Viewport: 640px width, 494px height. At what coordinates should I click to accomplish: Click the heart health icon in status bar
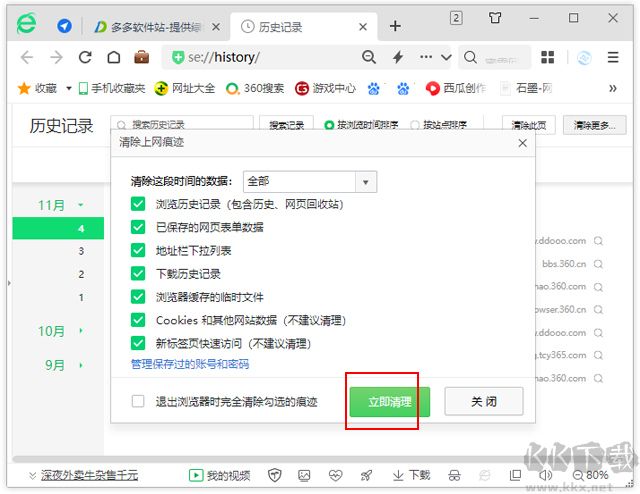(x=336, y=475)
